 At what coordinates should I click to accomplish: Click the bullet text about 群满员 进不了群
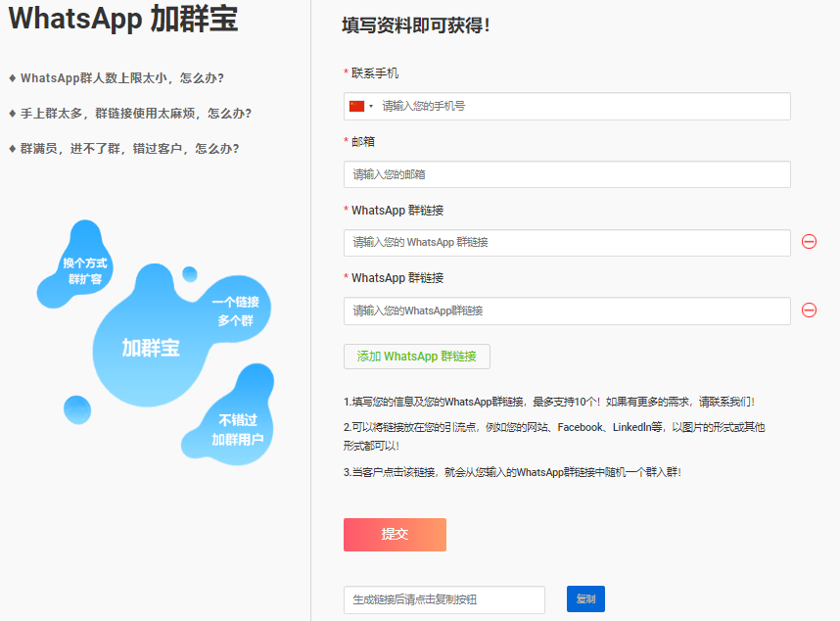129,149
